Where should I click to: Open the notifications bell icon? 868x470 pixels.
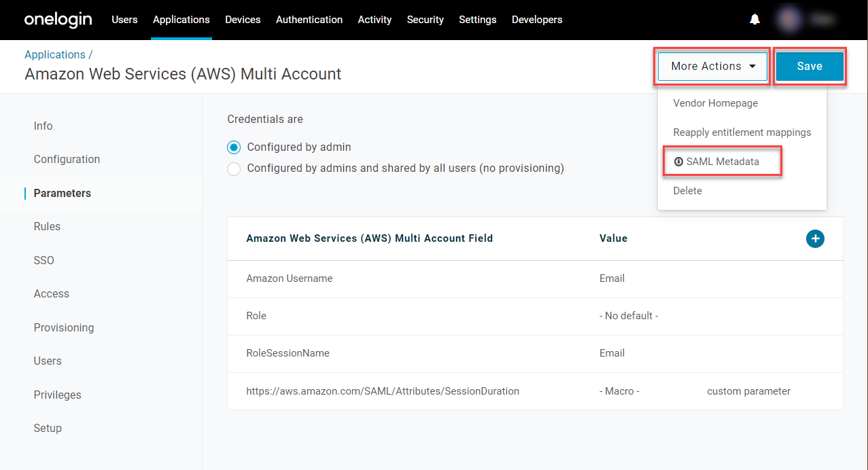coord(754,20)
